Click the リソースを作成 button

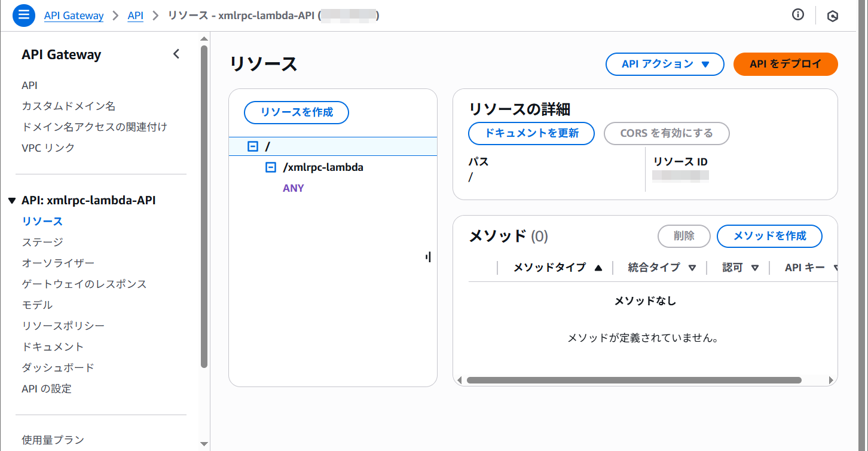(297, 112)
